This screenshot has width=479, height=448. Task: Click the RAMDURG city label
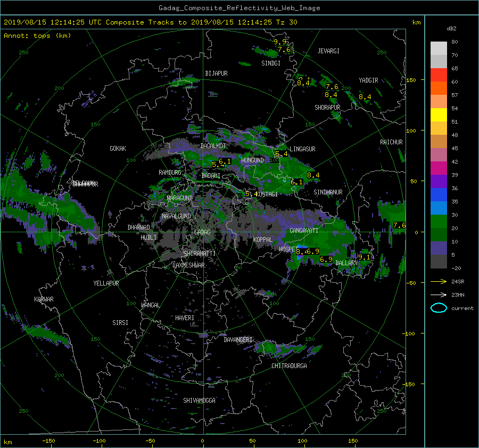point(170,173)
